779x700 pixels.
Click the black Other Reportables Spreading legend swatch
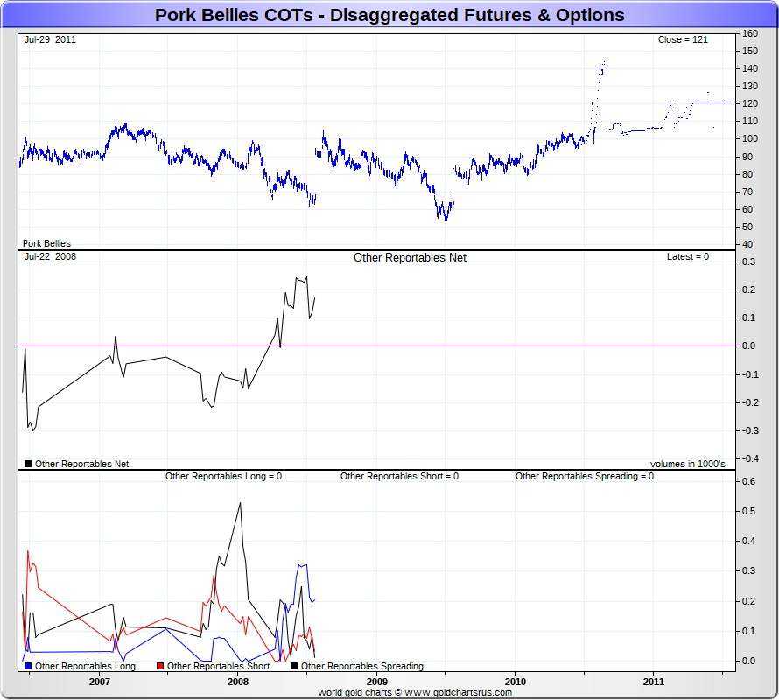tap(294, 666)
